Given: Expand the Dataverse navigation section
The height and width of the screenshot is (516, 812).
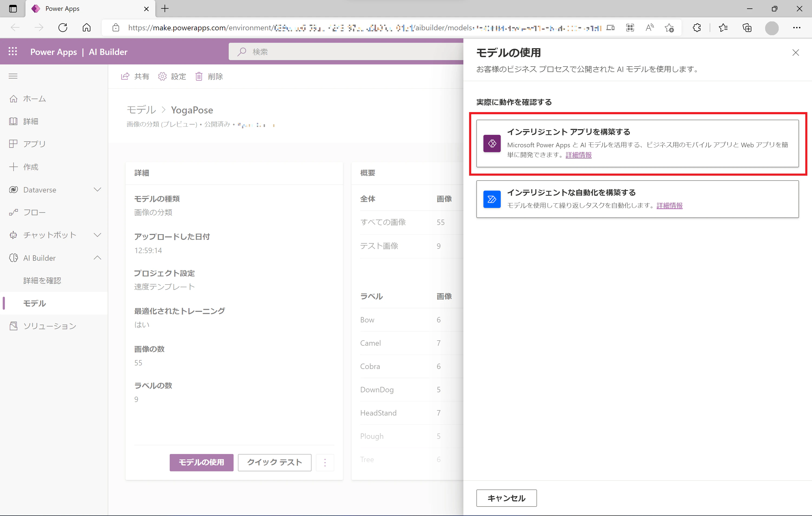Looking at the screenshot, I should coord(97,190).
